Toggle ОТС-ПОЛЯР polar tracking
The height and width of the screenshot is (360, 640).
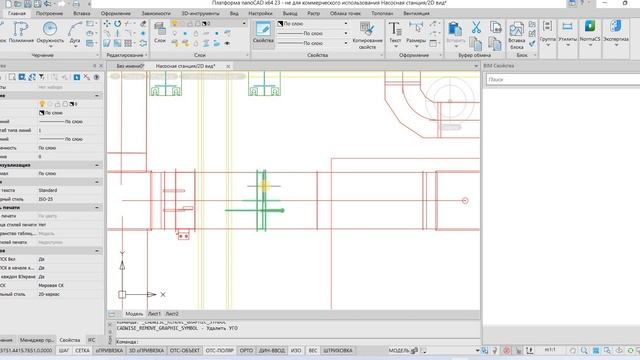tap(219, 351)
